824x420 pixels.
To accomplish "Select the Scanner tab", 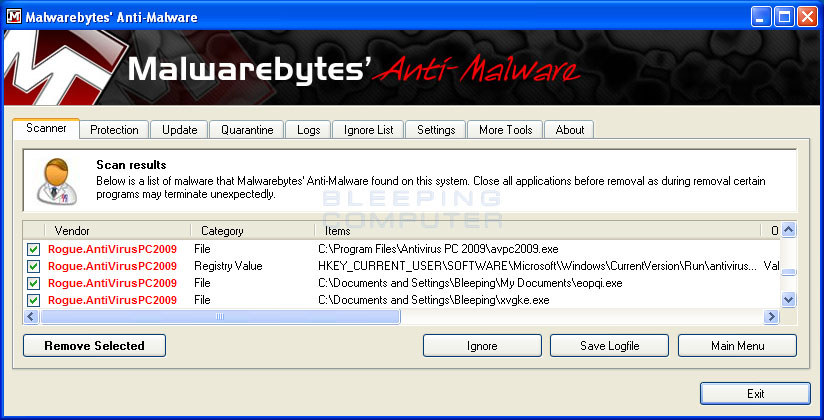I will (x=46, y=128).
